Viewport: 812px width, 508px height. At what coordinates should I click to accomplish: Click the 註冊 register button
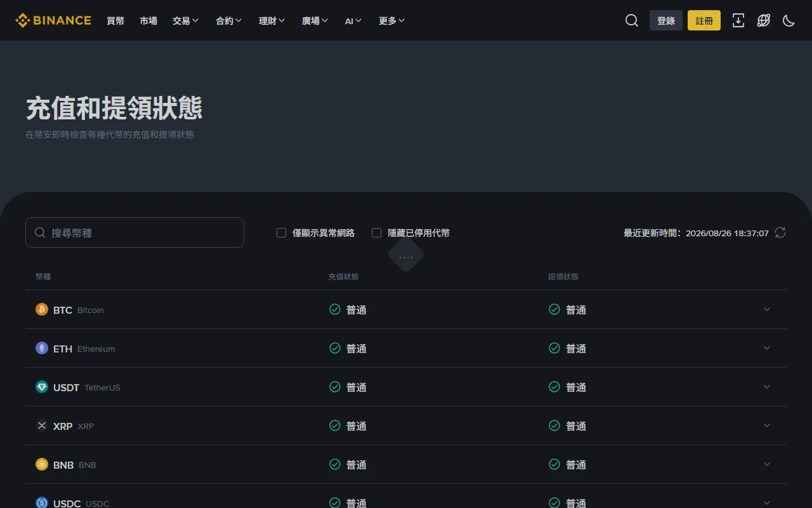704,20
